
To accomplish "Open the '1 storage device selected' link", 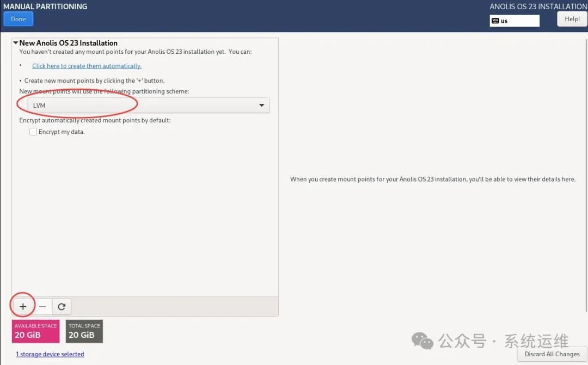I will [x=50, y=354].
